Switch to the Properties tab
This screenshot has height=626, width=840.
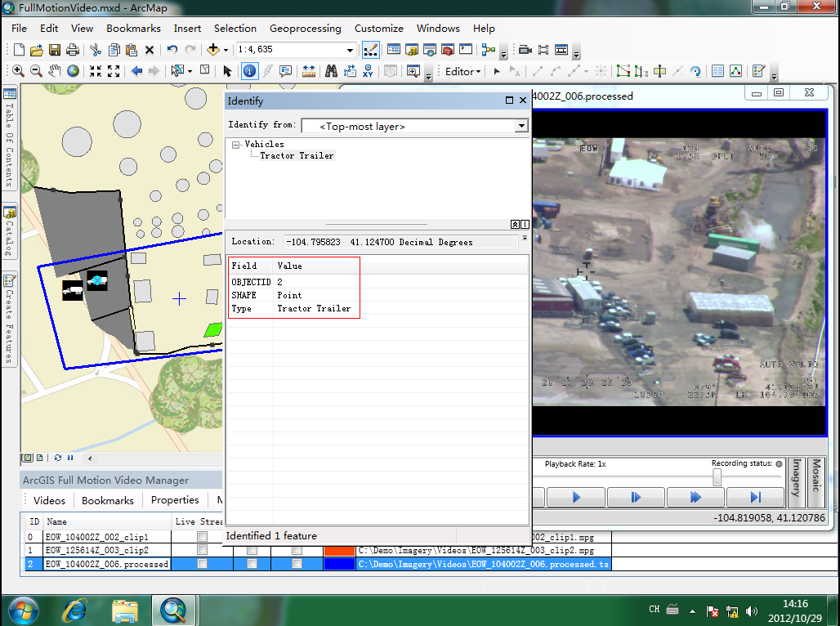coord(175,500)
